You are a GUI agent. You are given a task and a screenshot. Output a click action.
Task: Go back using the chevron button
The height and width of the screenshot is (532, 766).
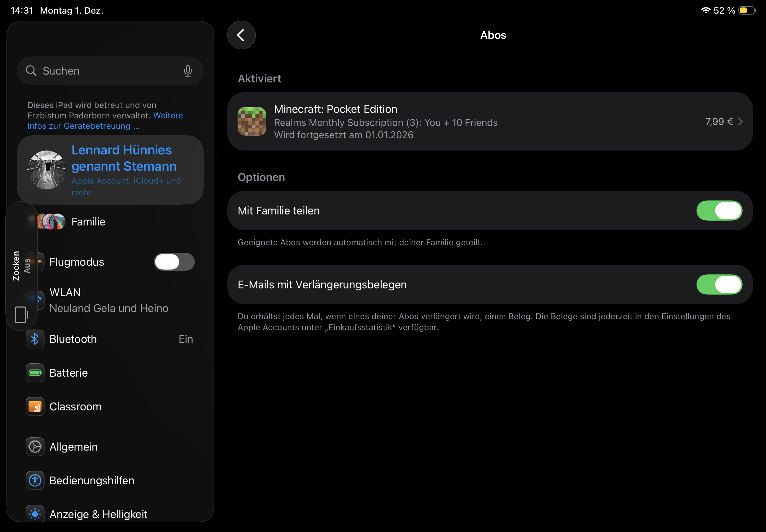[241, 35]
